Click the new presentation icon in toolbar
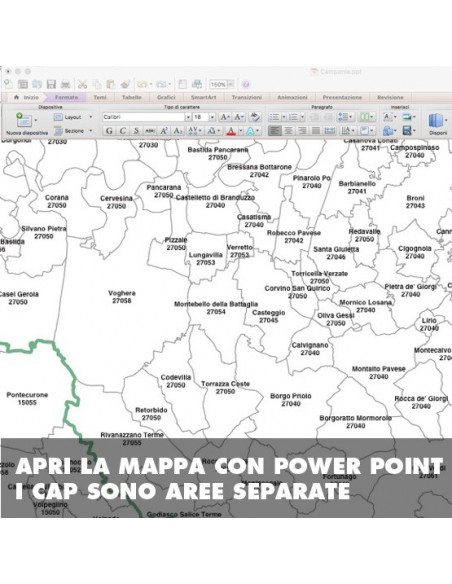Image resolution: width=452 pixels, height=584 pixels. coord(8,85)
